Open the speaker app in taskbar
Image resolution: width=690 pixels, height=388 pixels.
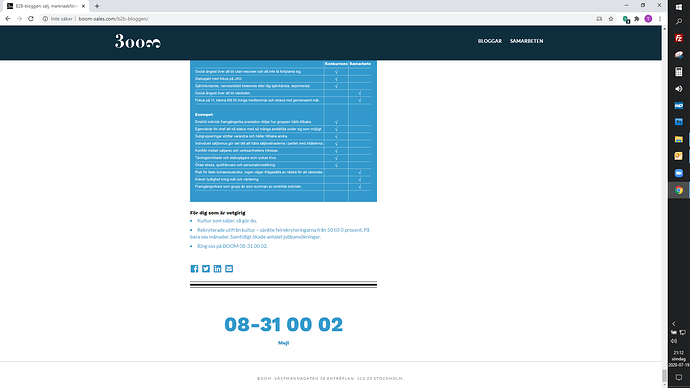coord(679,89)
